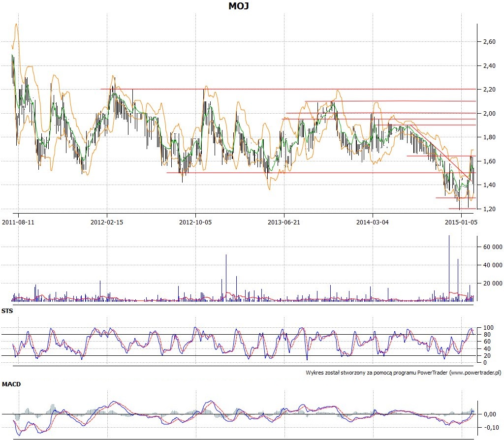The width and height of the screenshot is (504, 440).
Task: Click the STS 80 scale label
Action: 487,335
